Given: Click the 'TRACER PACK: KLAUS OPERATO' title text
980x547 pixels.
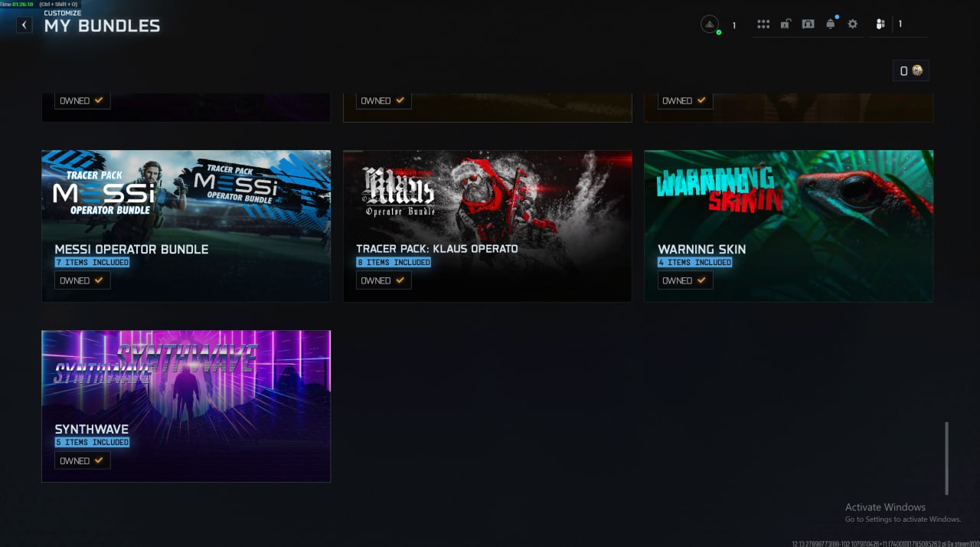Looking at the screenshot, I should [x=437, y=249].
